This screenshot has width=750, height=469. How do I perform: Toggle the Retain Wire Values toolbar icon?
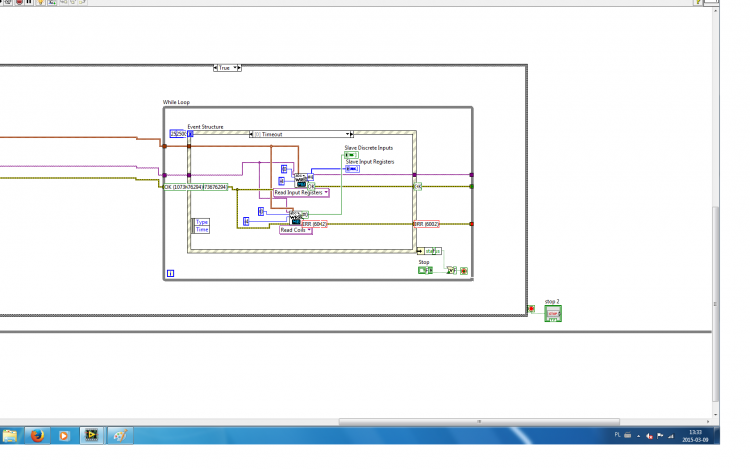pos(52,2)
